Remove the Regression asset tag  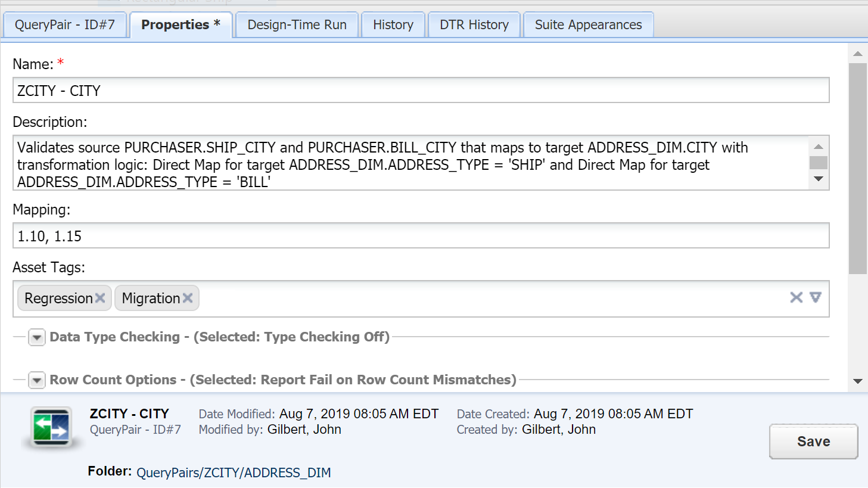tap(100, 298)
